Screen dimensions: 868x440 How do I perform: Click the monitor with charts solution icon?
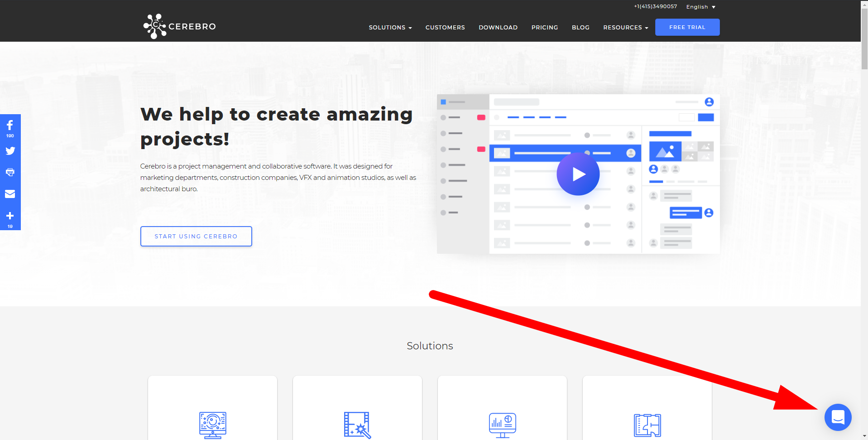pos(503,425)
